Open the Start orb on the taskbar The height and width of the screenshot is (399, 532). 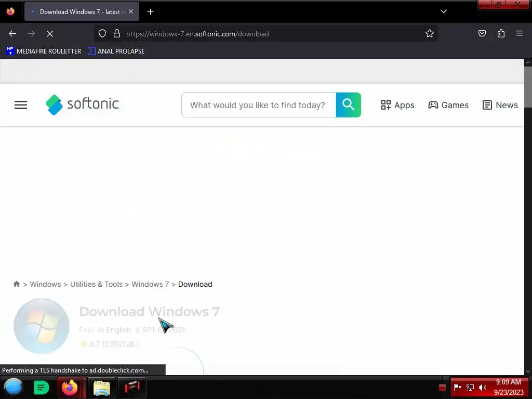point(14,388)
